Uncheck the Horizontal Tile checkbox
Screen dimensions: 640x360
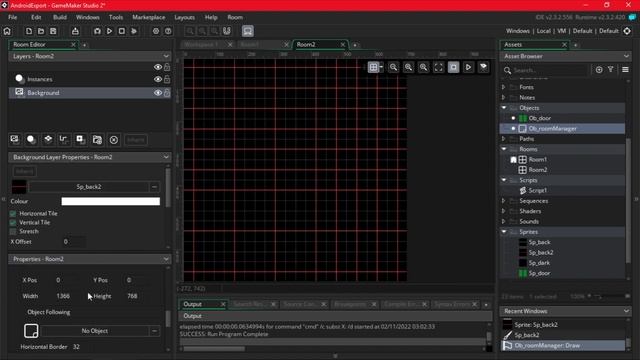tap(13, 213)
